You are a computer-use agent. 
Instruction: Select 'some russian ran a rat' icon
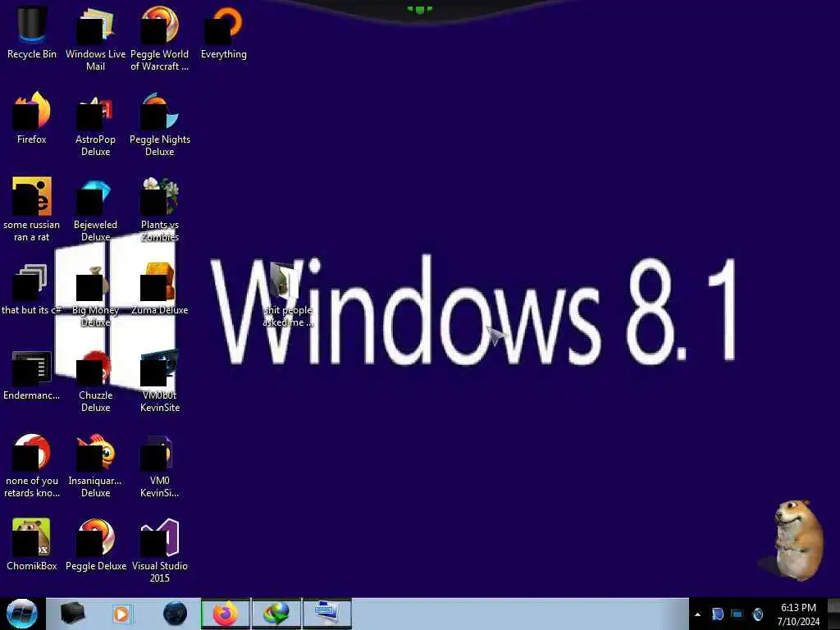pyautogui.click(x=32, y=209)
